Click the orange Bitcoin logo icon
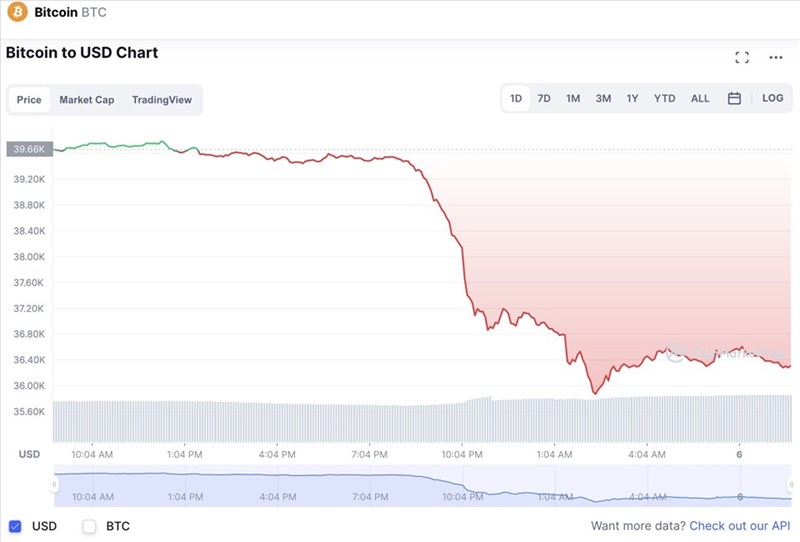This screenshot has width=800, height=542. 17,11
